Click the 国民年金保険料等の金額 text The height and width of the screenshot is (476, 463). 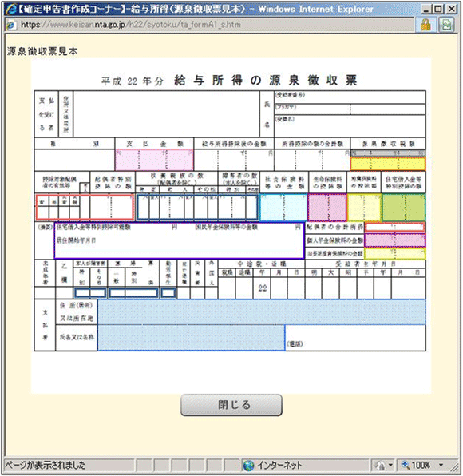(227, 227)
